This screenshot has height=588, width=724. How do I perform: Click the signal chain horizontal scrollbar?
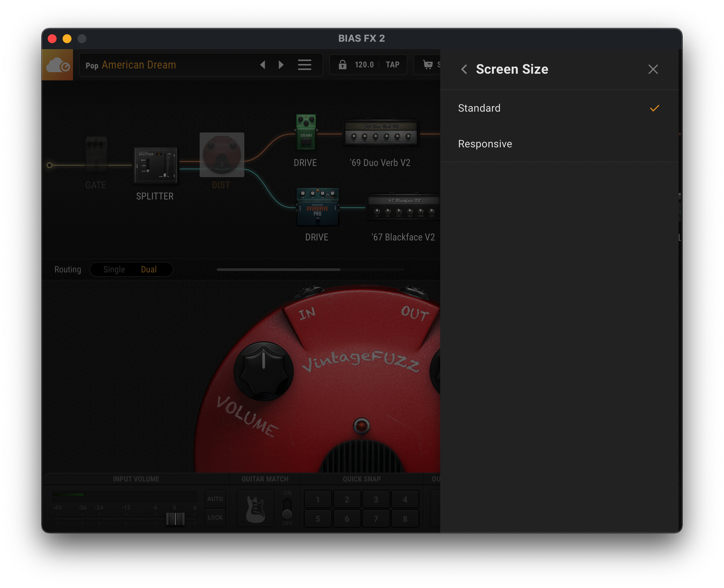(x=279, y=269)
